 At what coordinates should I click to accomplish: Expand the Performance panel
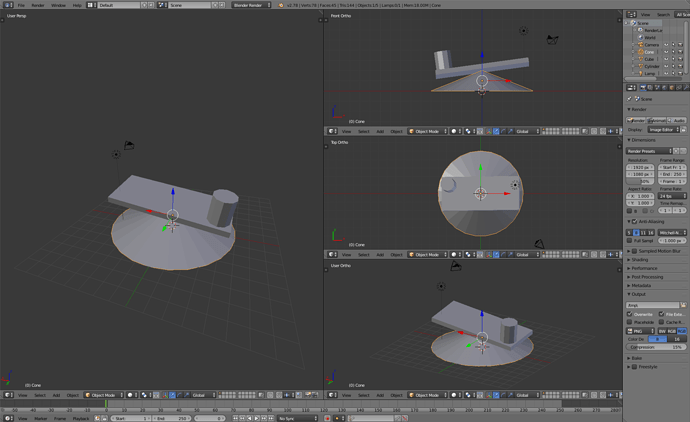click(642, 268)
